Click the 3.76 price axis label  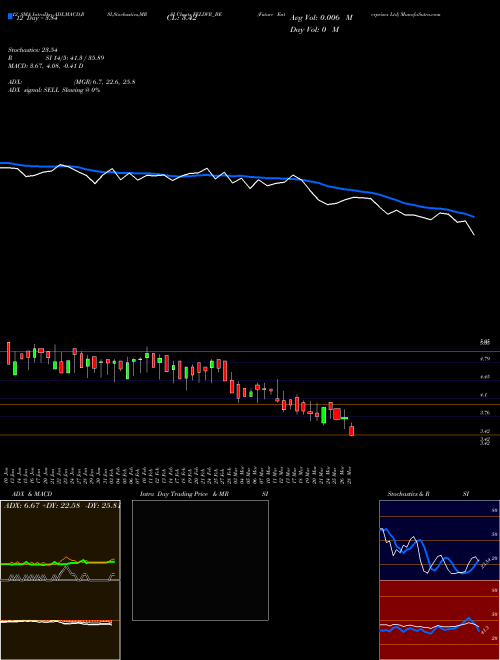click(485, 413)
